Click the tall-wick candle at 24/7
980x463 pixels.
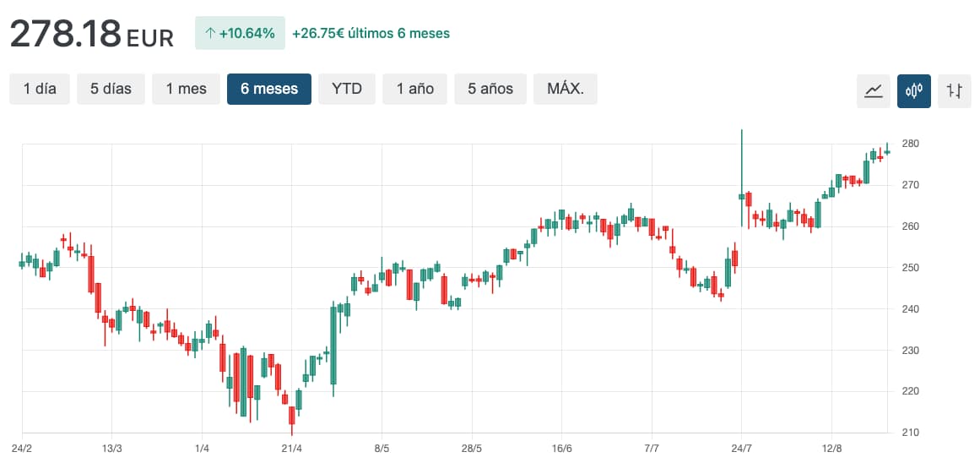(x=741, y=196)
